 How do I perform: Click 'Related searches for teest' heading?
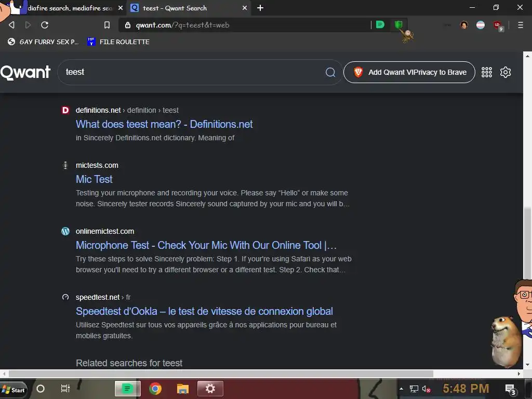[x=129, y=363]
